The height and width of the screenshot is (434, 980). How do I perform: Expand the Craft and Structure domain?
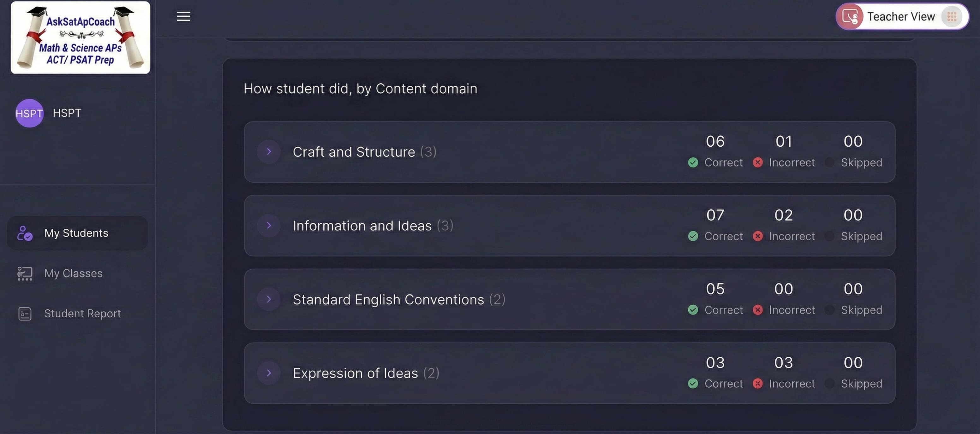[269, 152]
